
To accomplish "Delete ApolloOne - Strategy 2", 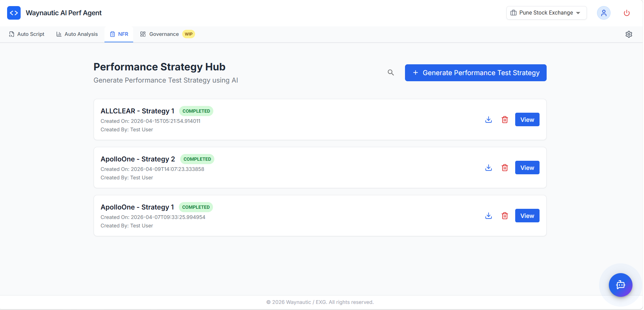I will [x=505, y=168].
